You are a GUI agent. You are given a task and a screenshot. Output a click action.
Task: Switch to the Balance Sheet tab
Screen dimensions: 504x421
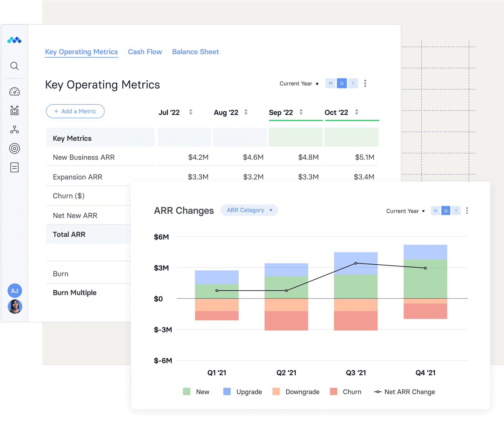click(195, 52)
